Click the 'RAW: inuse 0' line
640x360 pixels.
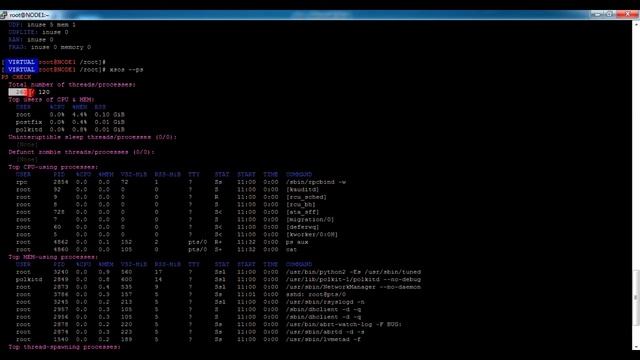pyautogui.click(x=31, y=40)
